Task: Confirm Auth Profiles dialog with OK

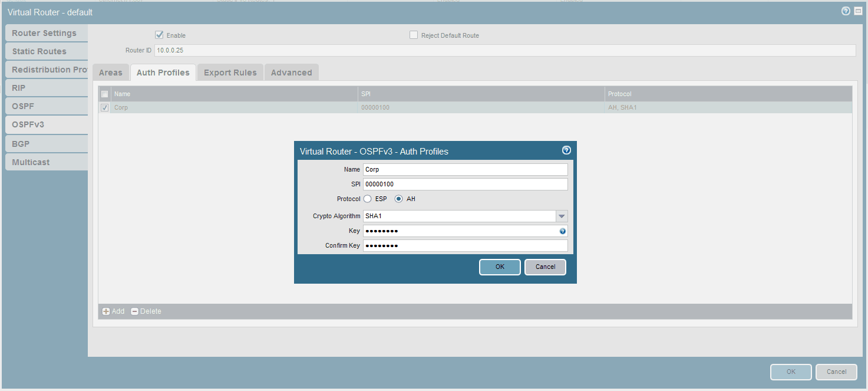Action: (500, 267)
